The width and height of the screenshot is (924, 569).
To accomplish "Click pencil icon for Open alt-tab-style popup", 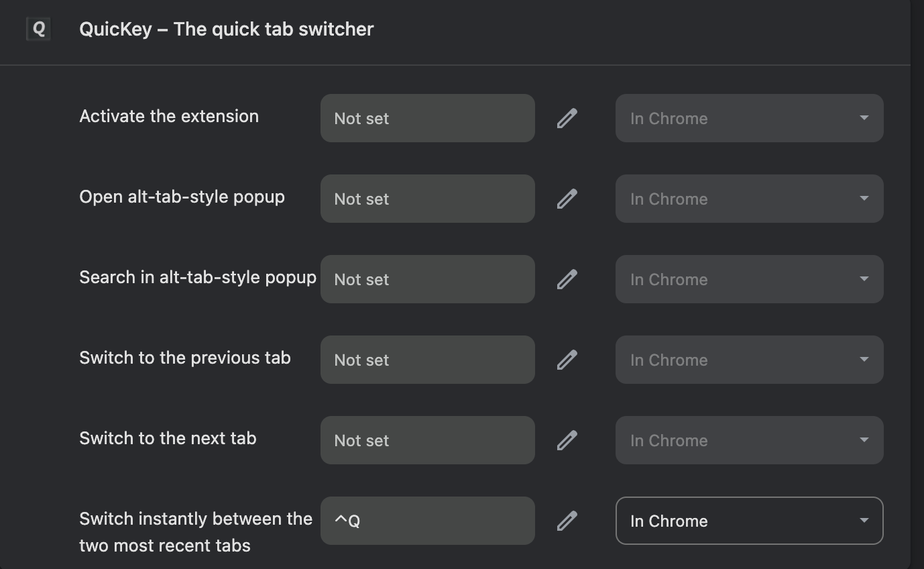I will [x=567, y=199].
